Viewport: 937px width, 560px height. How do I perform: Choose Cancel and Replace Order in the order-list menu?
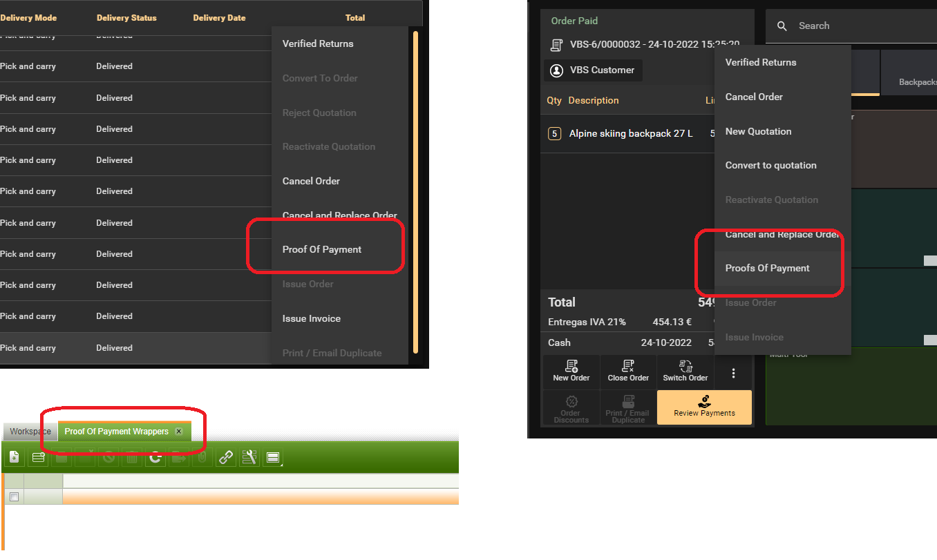(x=340, y=215)
